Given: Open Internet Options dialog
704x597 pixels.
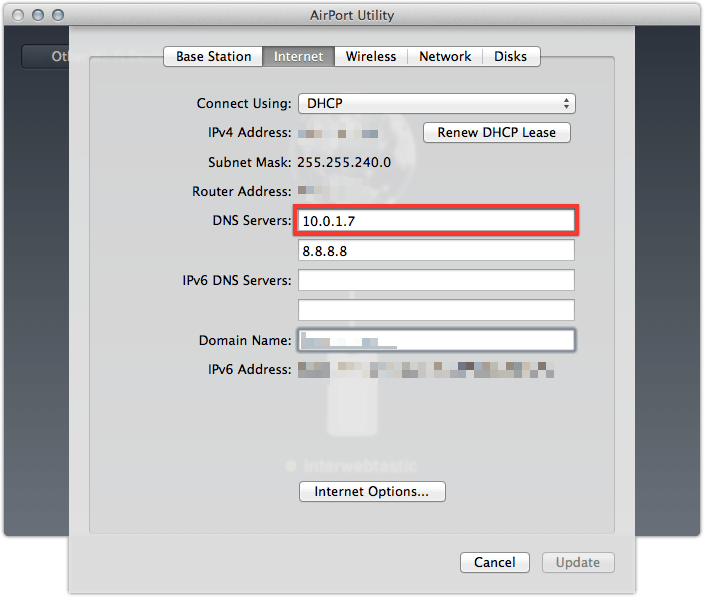Looking at the screenshot, I should [372, 492].
